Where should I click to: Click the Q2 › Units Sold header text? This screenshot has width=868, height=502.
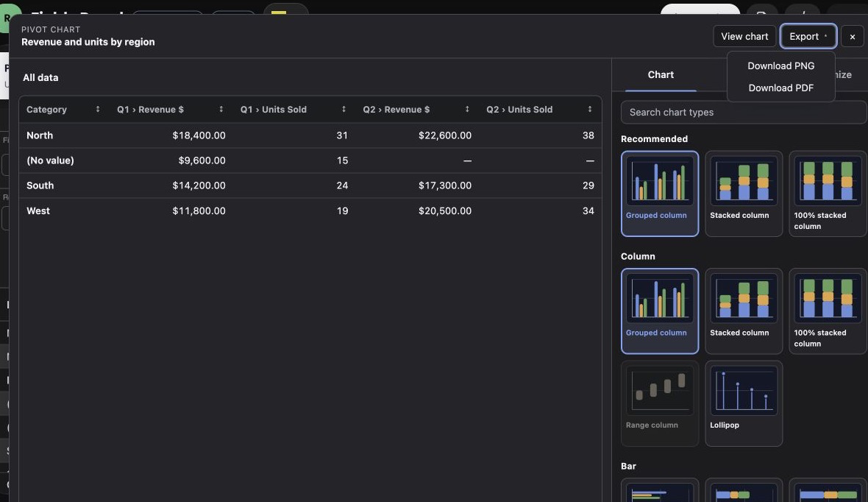519,110
